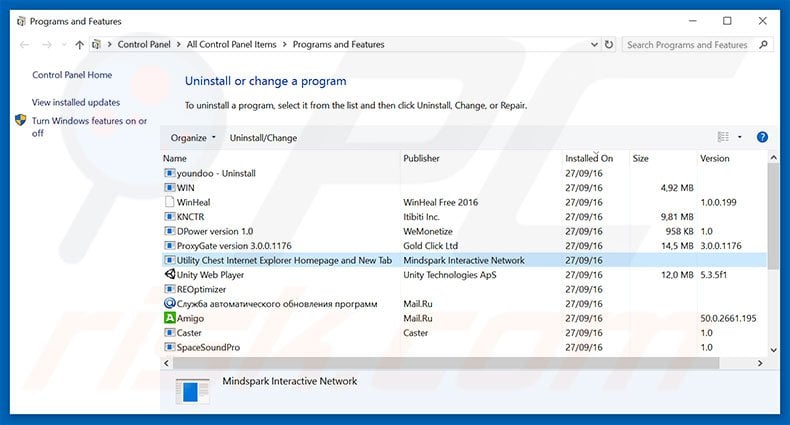Click WinHeal Free 2016 publisher cell

440,202
